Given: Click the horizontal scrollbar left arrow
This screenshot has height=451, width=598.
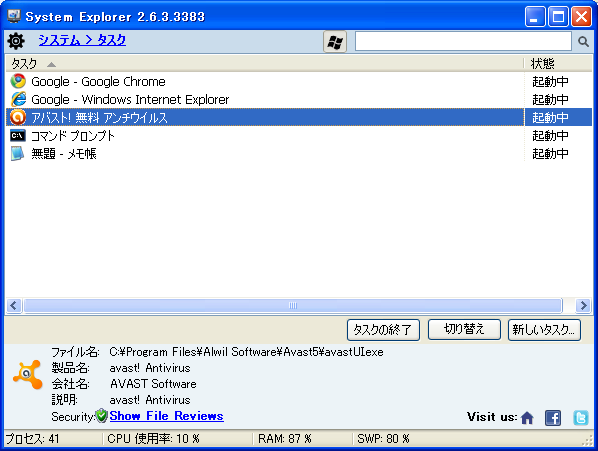Looking at the screenshot, I should (14, 305).
